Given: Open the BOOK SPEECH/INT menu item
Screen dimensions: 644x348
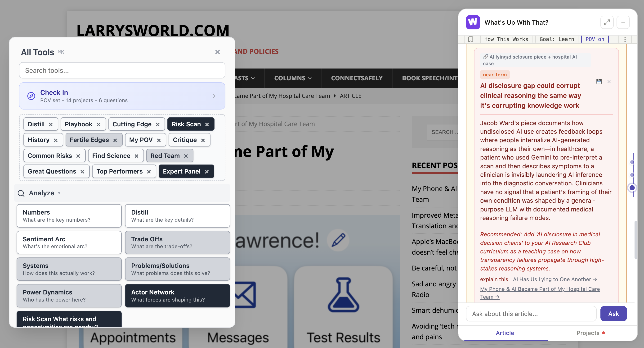Looking at the screenshot, I should coord(430,78).
